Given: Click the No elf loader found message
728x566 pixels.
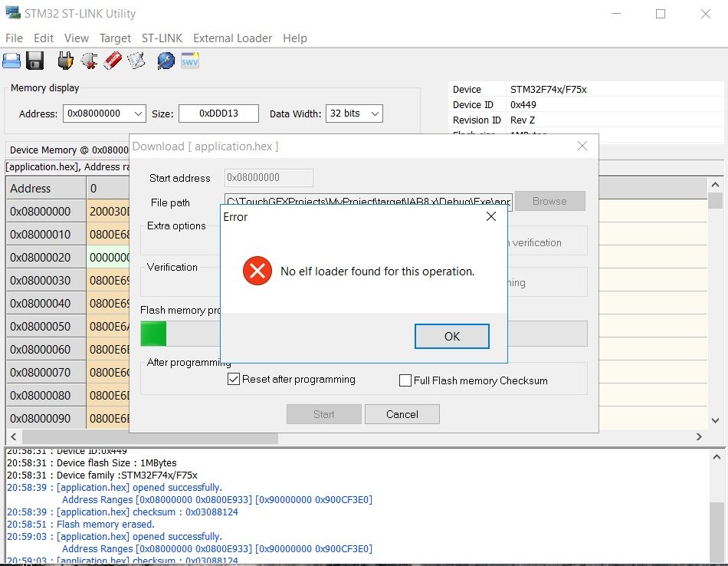Looking at the screenshot, I should click(378, 271).
